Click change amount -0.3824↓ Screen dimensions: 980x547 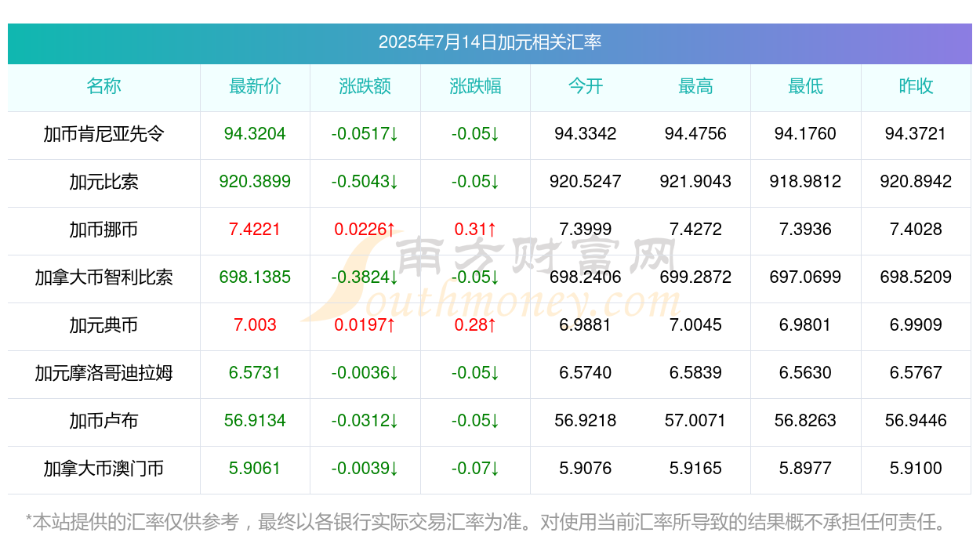(x=365, y=277)
